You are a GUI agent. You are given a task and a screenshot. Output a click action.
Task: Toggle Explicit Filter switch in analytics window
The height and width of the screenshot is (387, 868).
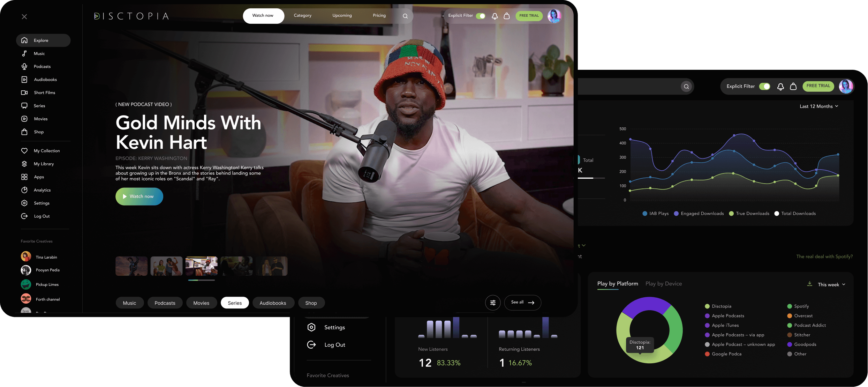(x=765, y=86)
